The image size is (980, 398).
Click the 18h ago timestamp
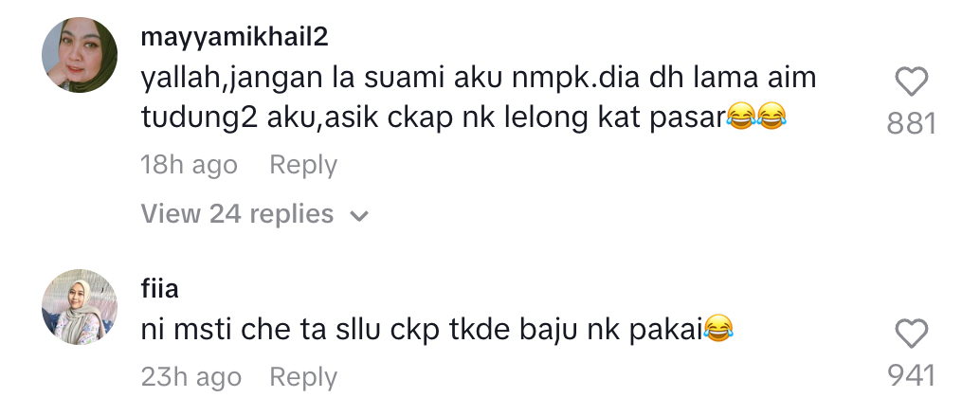[x=189, y=166]
